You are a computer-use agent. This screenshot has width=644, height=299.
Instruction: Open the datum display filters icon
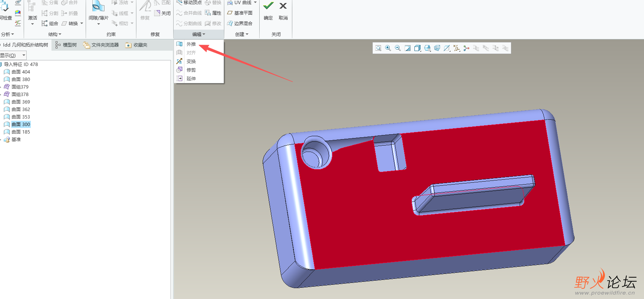457,48
